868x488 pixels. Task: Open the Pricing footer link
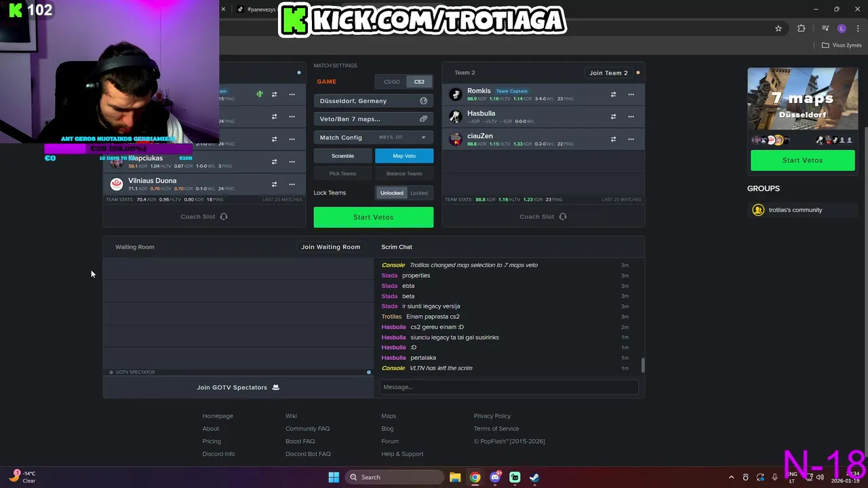click(212, 441)
